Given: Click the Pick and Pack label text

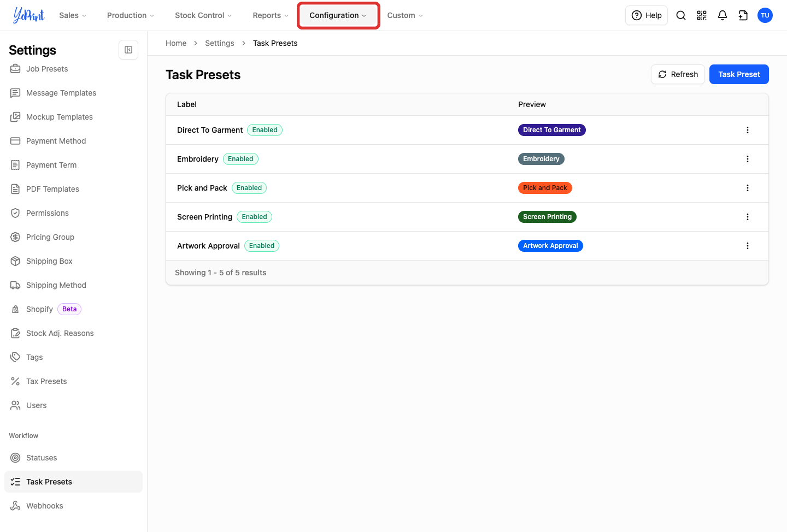Looking at the screenshot, I should click(202, 188).
